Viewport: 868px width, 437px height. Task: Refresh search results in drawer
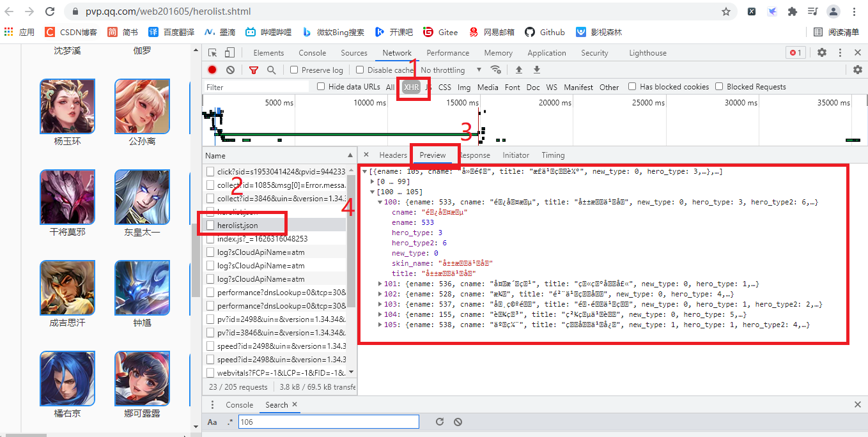tap(439, 422)
